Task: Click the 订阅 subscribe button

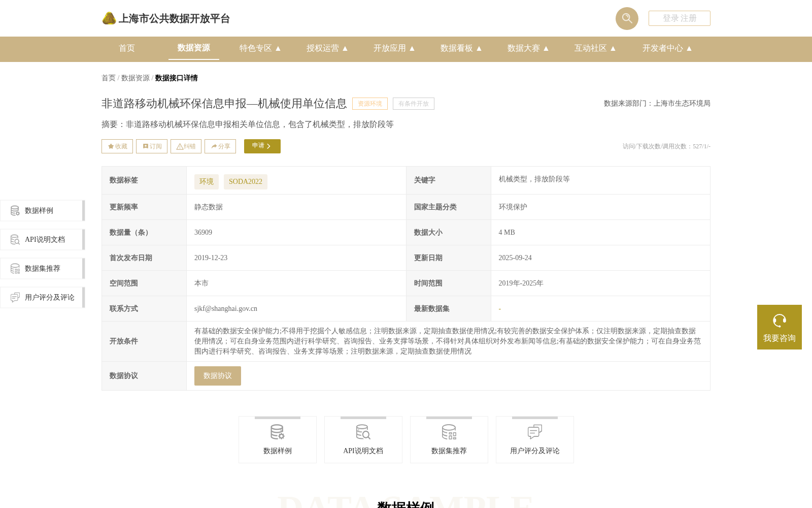Action: [152, 146]
